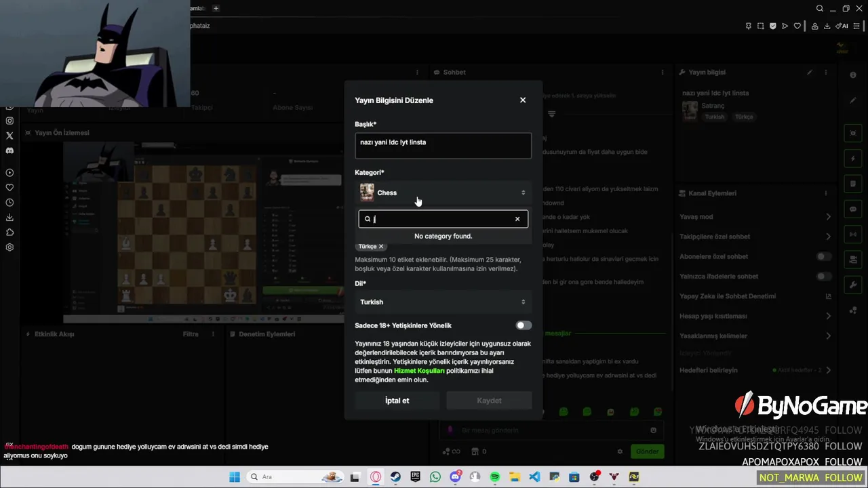The image size is (868, 488).
Task: Open the Kanal Eylemleri three-dot menu
Action: [x=826, y=193]
